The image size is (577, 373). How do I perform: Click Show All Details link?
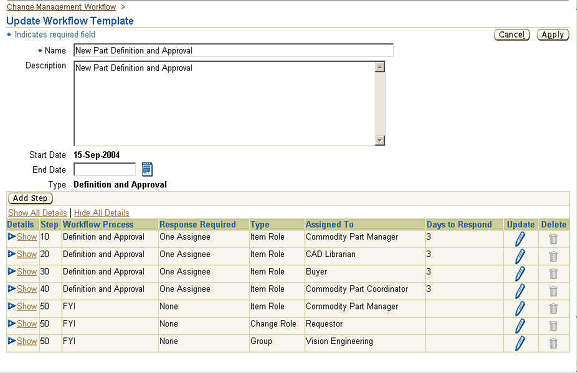tap(38, 213)
